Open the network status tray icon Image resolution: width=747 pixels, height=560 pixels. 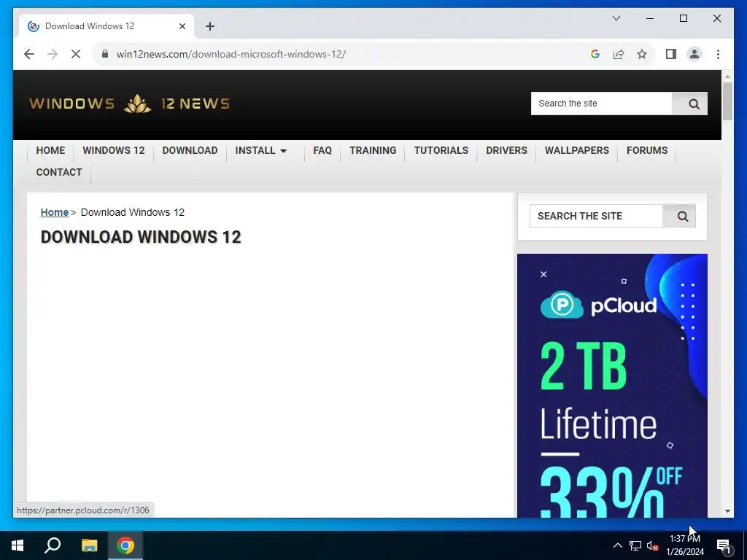click(635, 545)
